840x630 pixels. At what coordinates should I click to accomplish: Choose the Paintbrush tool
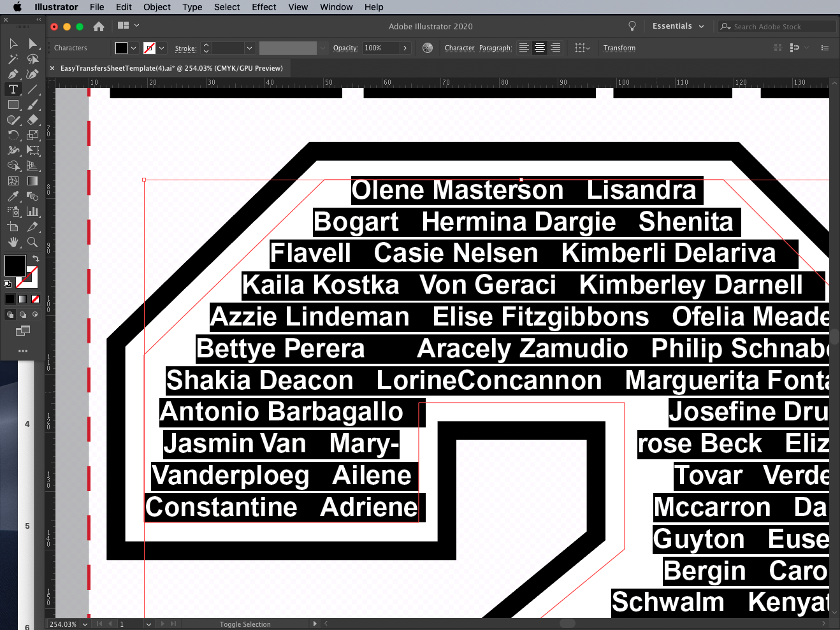33,104
